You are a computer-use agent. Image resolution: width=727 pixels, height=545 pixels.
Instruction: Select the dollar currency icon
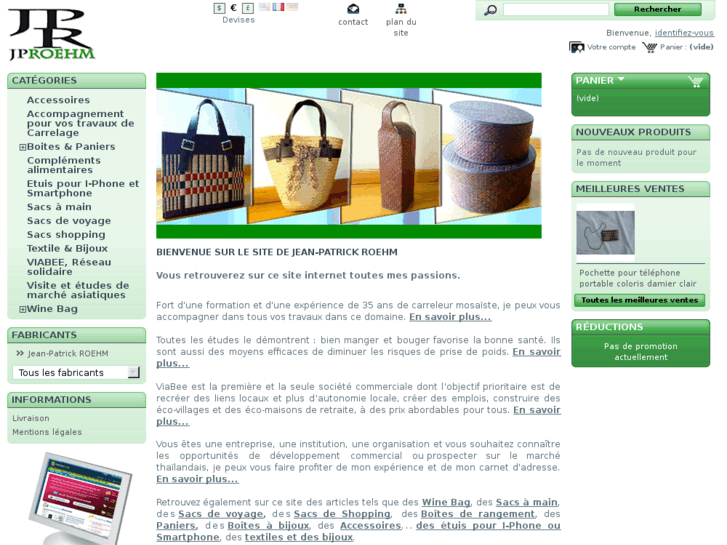(219, 8)
